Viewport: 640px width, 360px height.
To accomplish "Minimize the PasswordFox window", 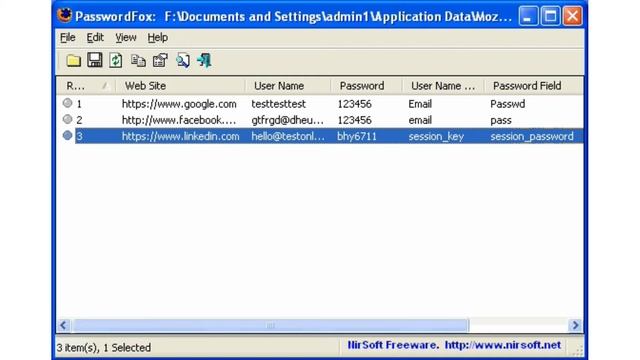I will tap(528, 16).
